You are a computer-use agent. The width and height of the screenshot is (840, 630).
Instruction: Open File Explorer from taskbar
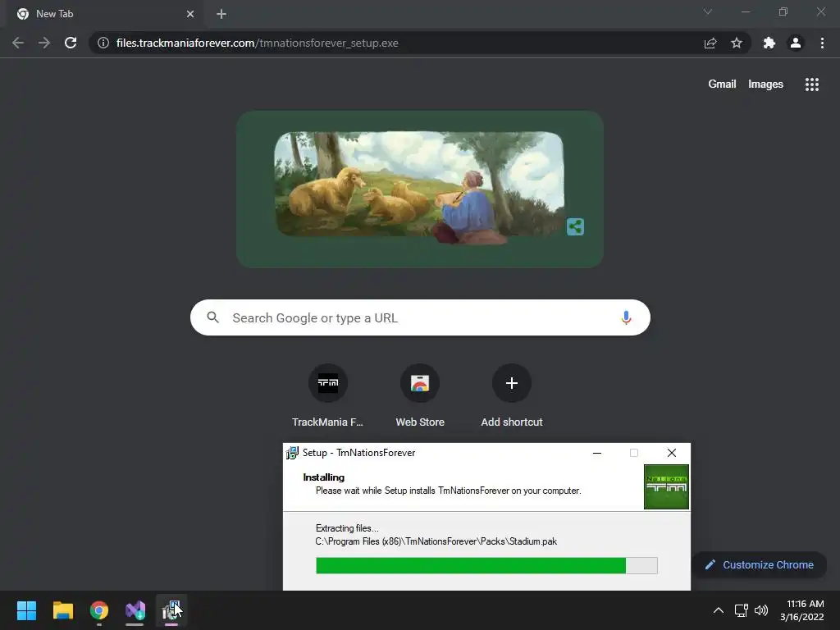coord(62,610)
